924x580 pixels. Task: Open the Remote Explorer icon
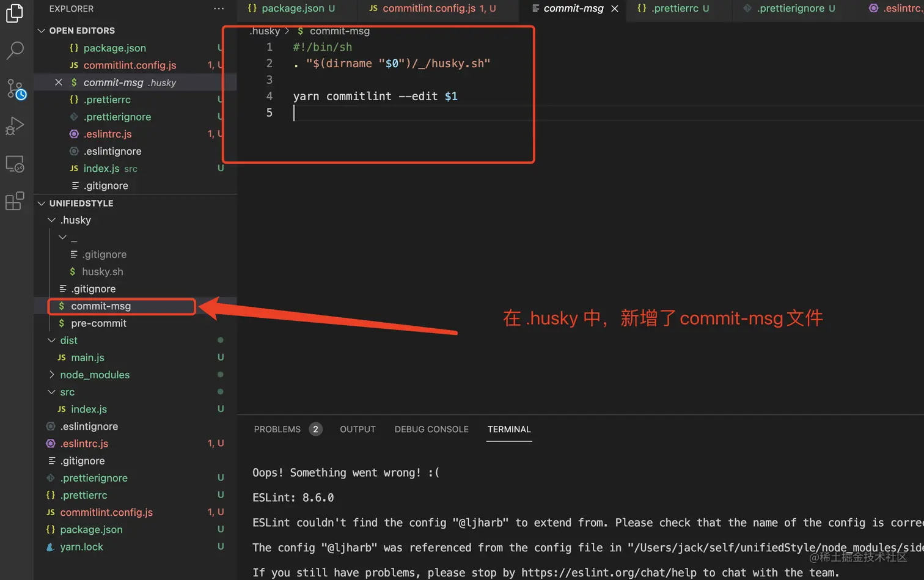[15, 164]
